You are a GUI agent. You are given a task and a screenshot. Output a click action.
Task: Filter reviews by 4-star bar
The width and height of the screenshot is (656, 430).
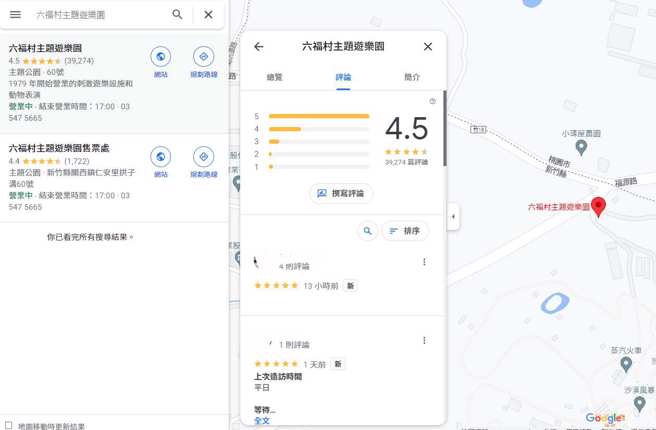[x=319, y=129]
